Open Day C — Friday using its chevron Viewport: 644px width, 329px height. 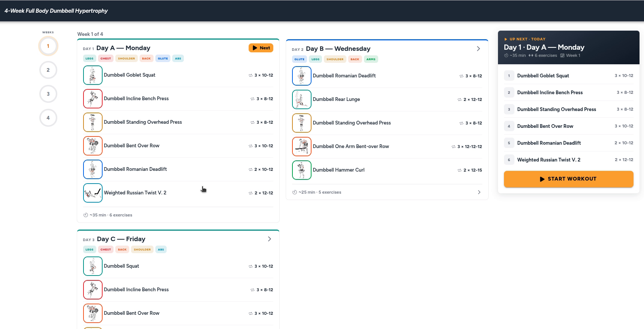coord(269,239)
